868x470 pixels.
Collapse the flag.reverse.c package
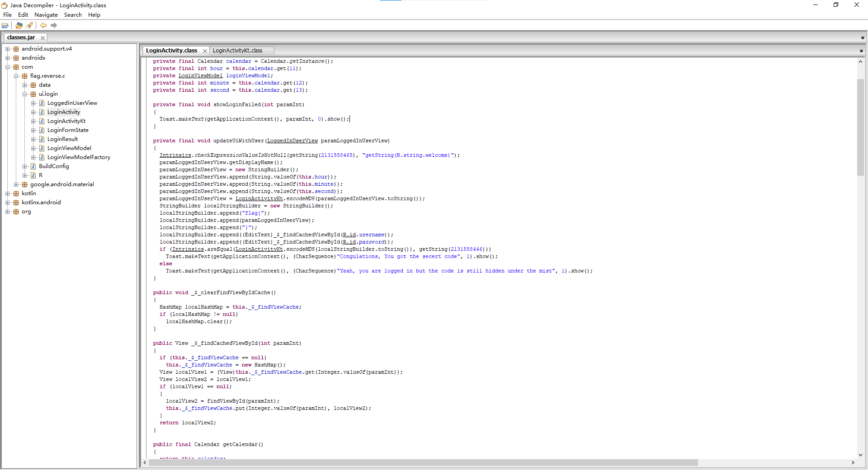16,76
